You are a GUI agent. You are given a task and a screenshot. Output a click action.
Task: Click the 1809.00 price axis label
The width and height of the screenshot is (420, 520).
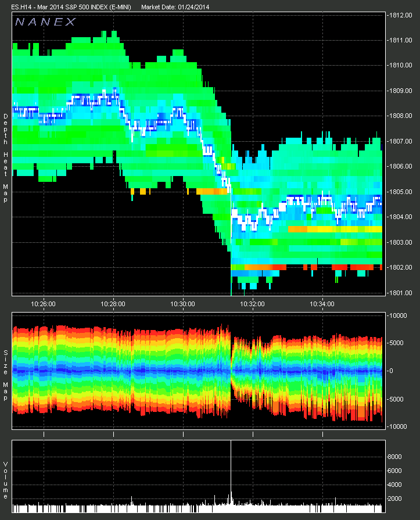pos(400,91)
